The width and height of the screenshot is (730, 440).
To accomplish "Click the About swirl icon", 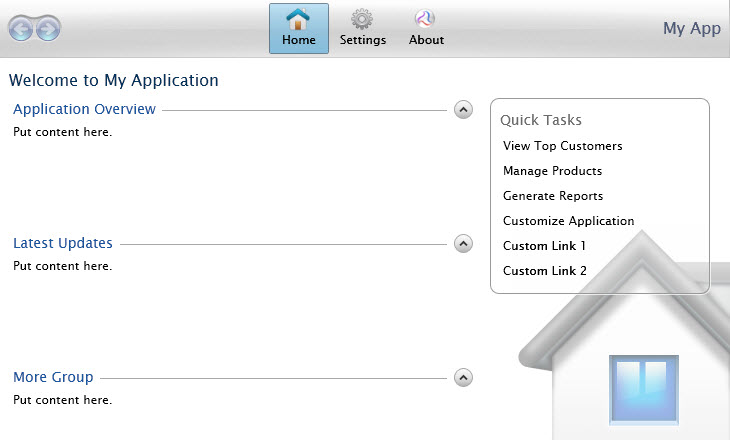I will pos(425,19).
